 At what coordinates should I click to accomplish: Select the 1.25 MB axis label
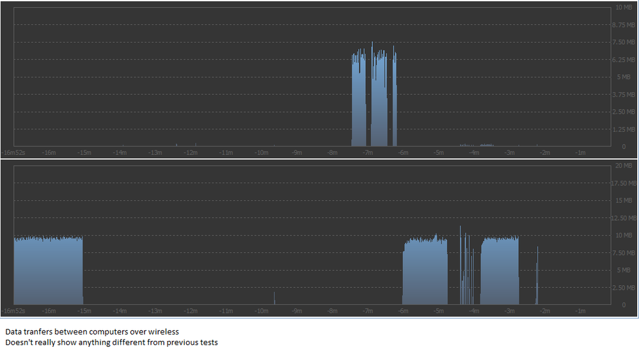(x=623, y=130)
